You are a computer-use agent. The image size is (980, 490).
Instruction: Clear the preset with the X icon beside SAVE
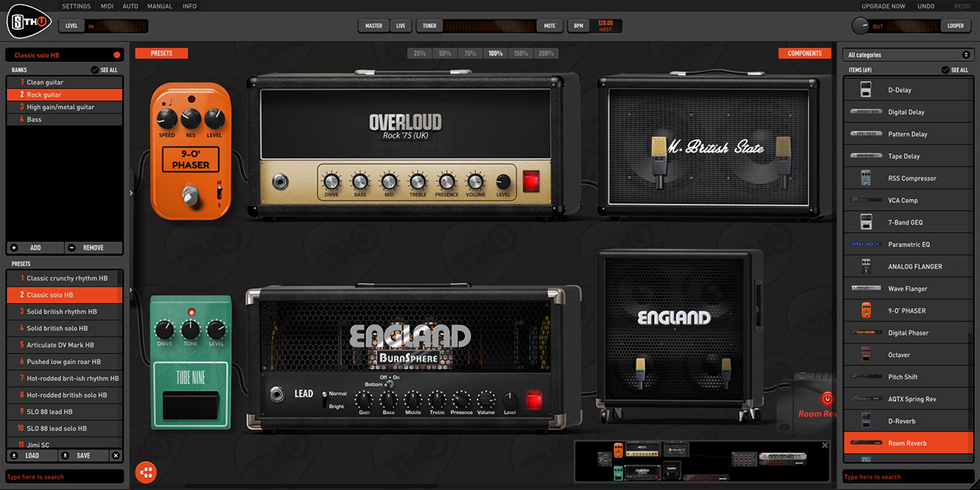(x=115, y=456)
